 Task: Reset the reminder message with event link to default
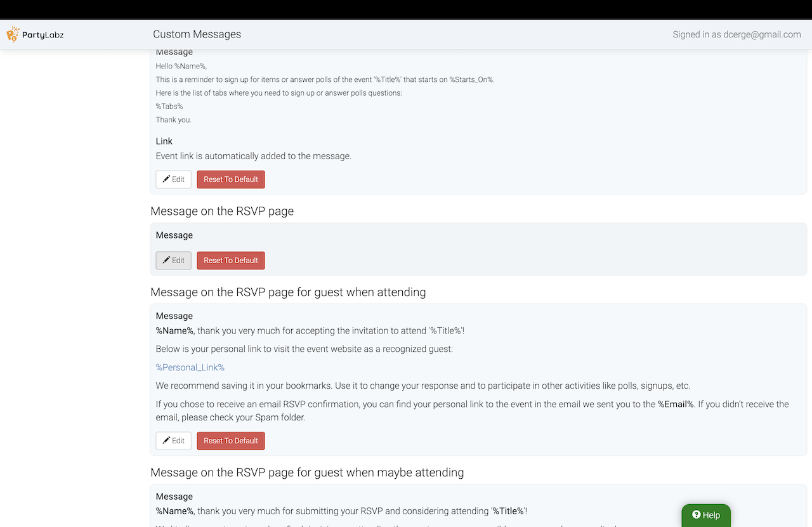(x=231, y=179)
